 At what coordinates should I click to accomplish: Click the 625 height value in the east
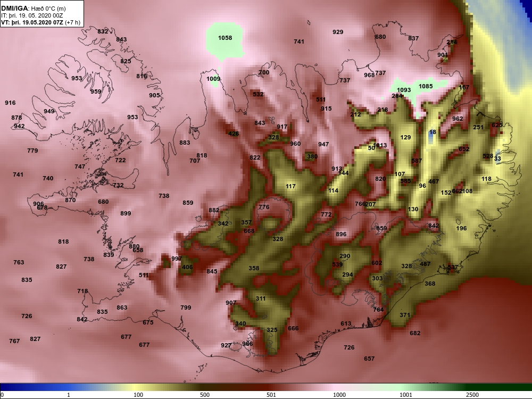pyautogui.click(x=497, y=125)
